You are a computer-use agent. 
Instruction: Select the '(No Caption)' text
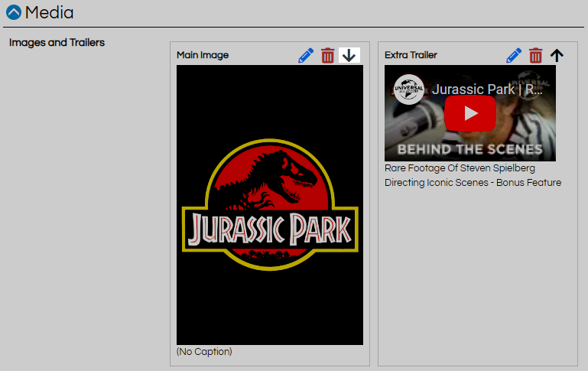204,351
